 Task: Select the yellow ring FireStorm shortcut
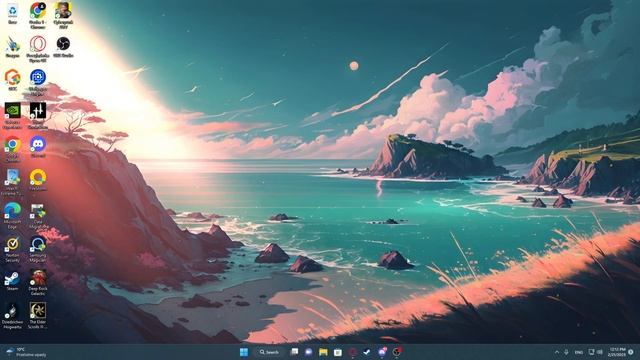coord(38,180)
